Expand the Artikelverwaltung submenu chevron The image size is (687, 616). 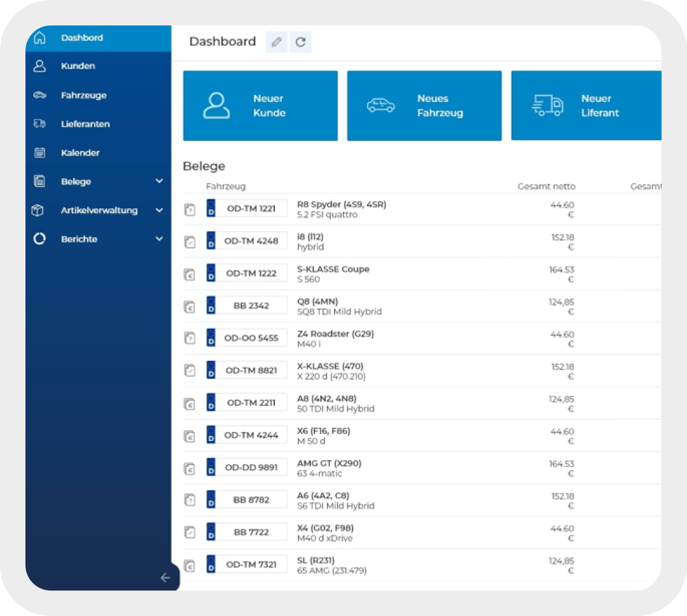point(160,210)
